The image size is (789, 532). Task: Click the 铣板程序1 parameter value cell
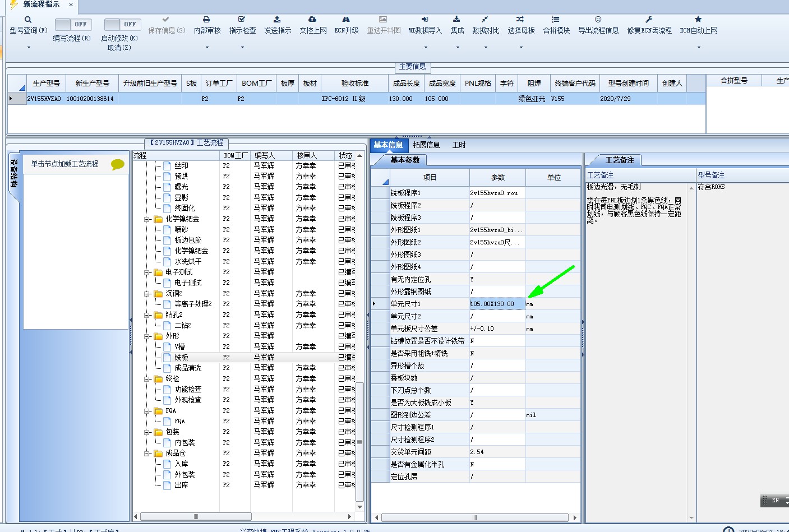coord(497,193)
